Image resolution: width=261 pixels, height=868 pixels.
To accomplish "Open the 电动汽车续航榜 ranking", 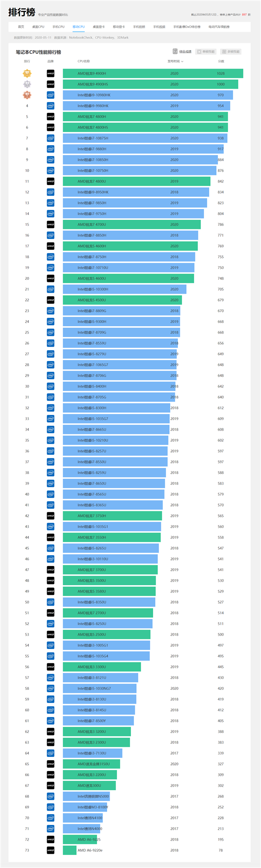I will [x=219, y=27].
